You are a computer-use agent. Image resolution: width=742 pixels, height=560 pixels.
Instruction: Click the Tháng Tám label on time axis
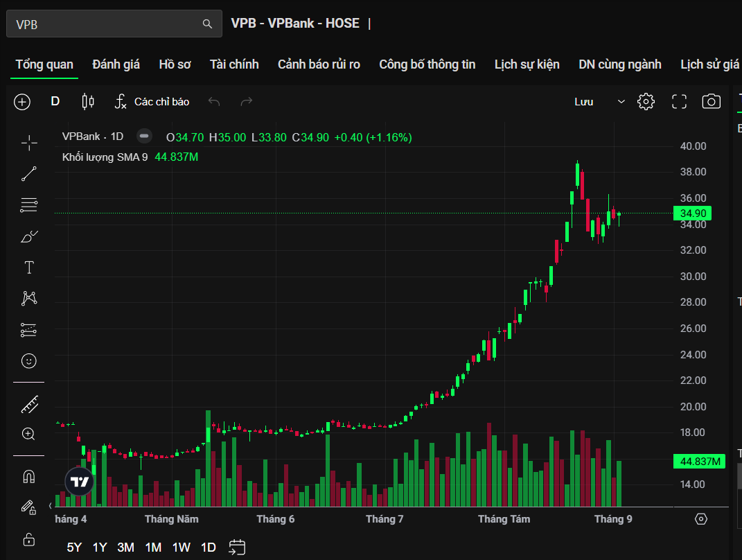click(504, 519)
